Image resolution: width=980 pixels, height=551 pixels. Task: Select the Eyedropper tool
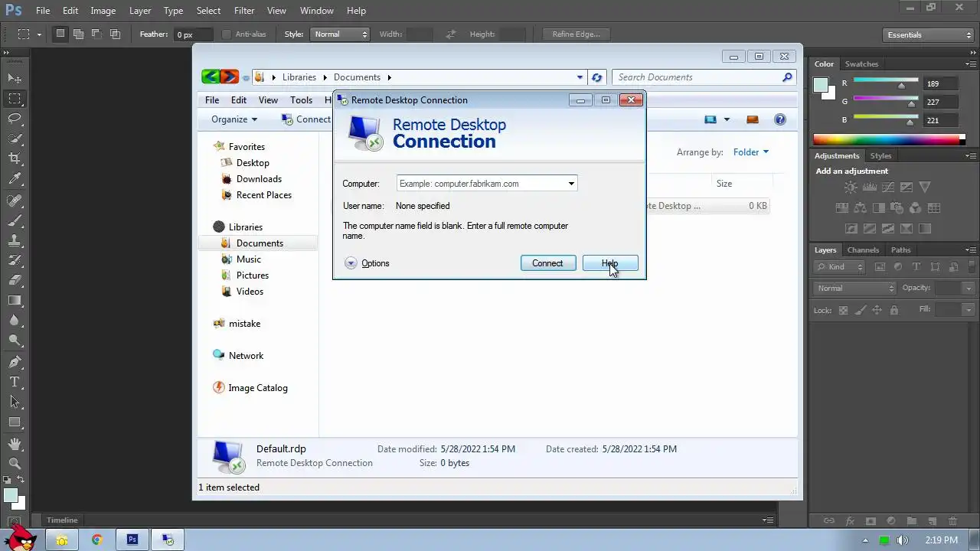click(15, 178)
